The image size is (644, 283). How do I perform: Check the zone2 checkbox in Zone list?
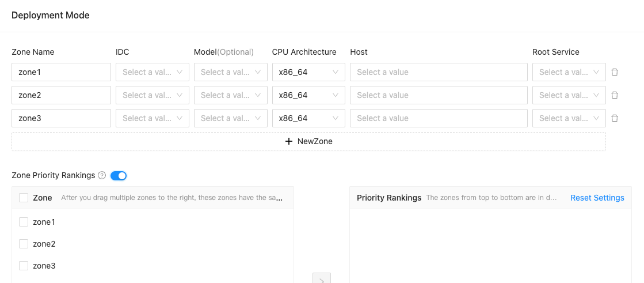(24, 244)
